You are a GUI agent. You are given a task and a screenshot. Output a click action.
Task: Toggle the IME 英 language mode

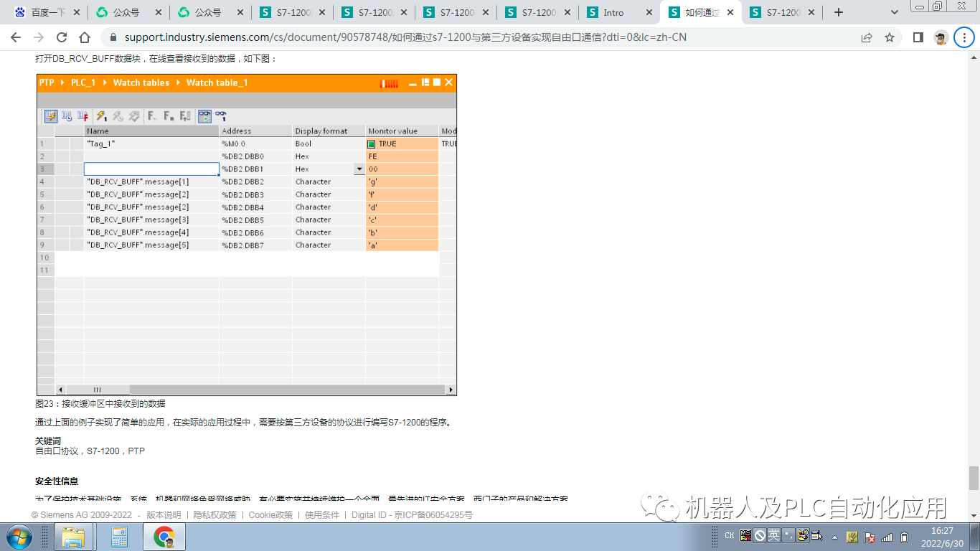click(x=773, y=535)
